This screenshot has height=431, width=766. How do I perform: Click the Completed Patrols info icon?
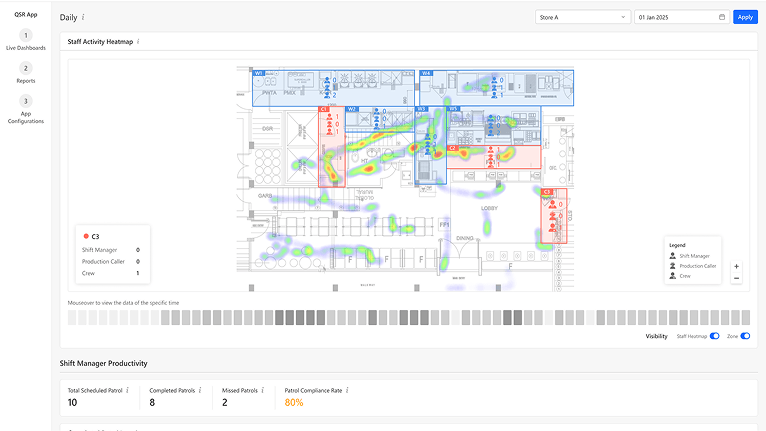(200, 390)
